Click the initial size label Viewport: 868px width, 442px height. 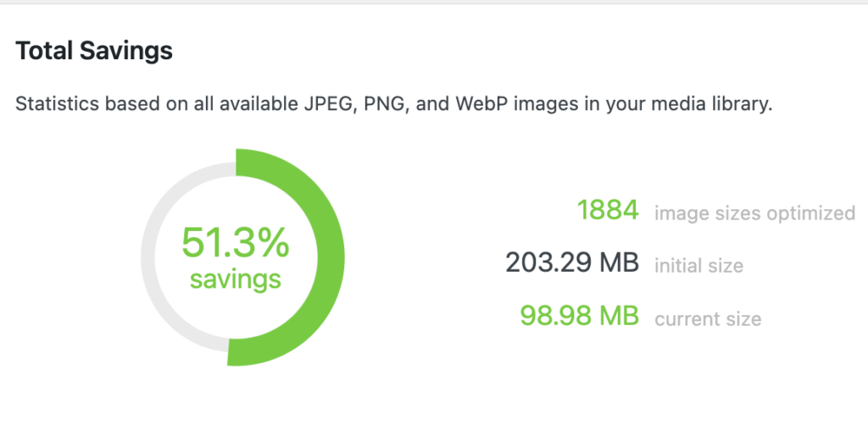pos(698,266)
